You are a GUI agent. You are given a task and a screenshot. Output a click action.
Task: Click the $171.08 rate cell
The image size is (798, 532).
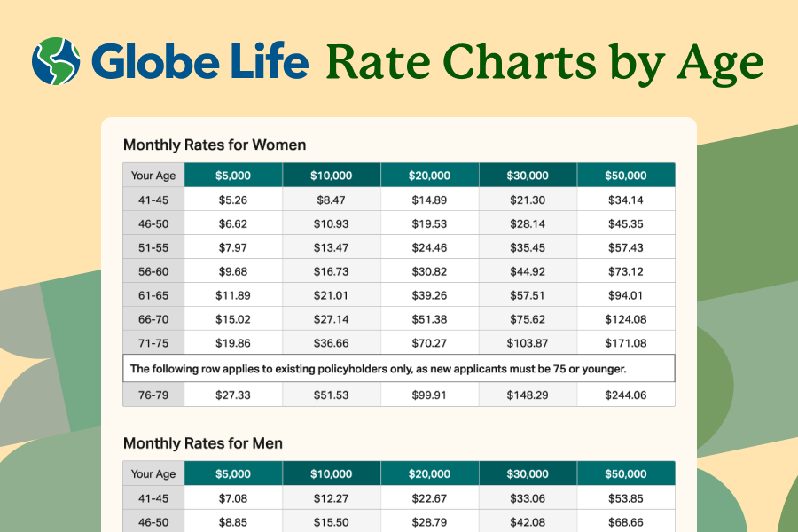pyautogui.click(x=626, y=343)
